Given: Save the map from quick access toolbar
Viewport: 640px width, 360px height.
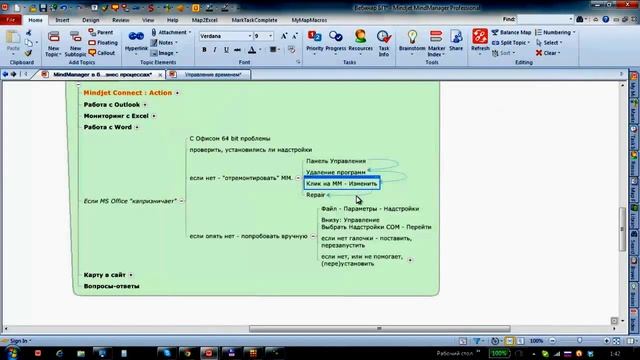Looking at the screenshot, I should tap(43, 8).
